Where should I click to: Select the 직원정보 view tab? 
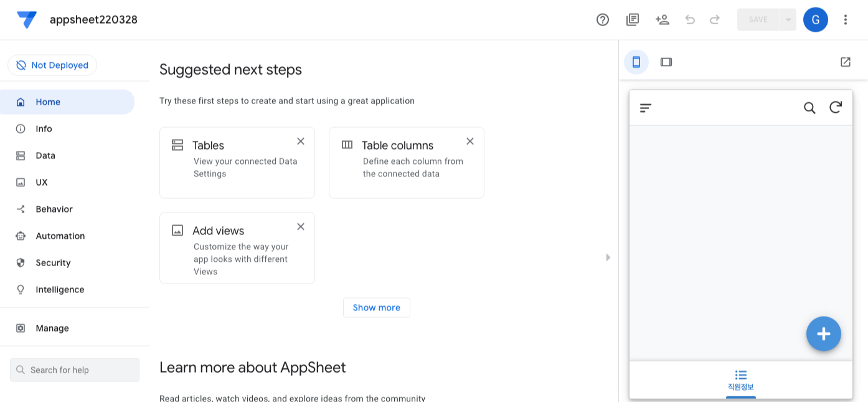tap(741, 381)
